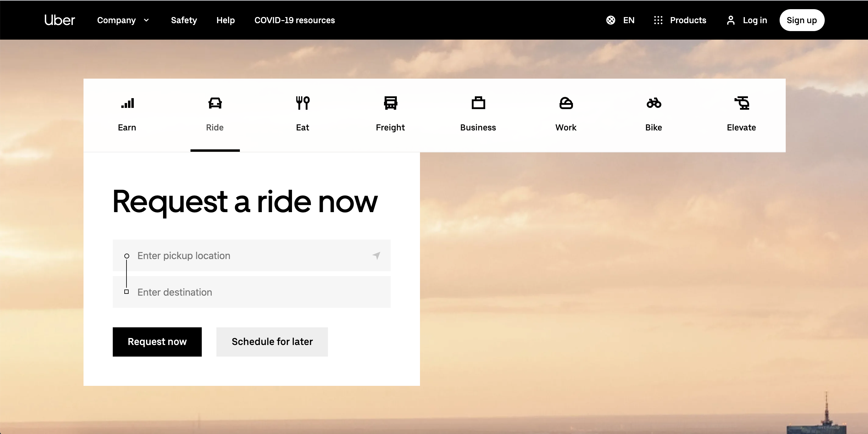
Task: Click Schedule for later button
Action: click(272, 342)
